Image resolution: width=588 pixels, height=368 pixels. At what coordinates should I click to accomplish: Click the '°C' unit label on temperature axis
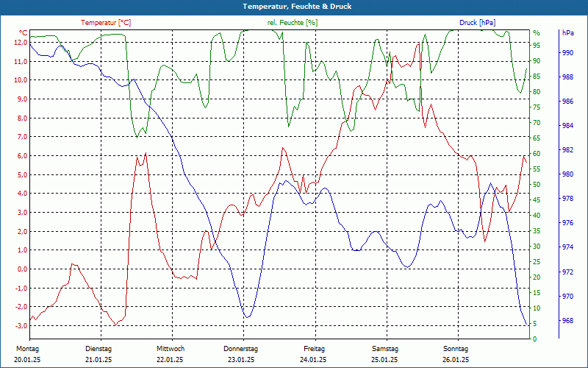[24, 32]
